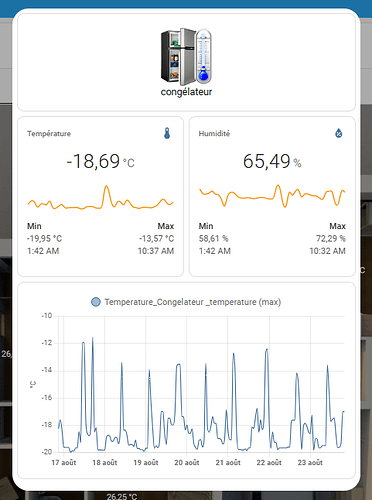The image size is (372, 500).
Task: Click the water droplet icon in Humidité card
Action: 339,133
